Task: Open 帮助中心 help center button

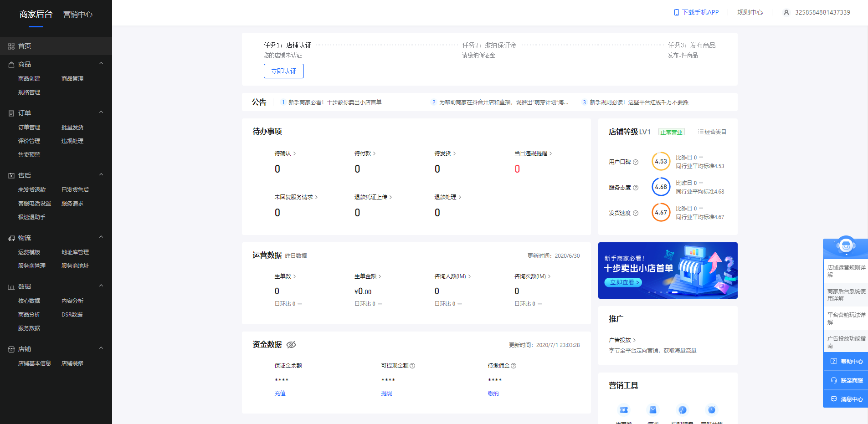Action: (x=846, y=361)
